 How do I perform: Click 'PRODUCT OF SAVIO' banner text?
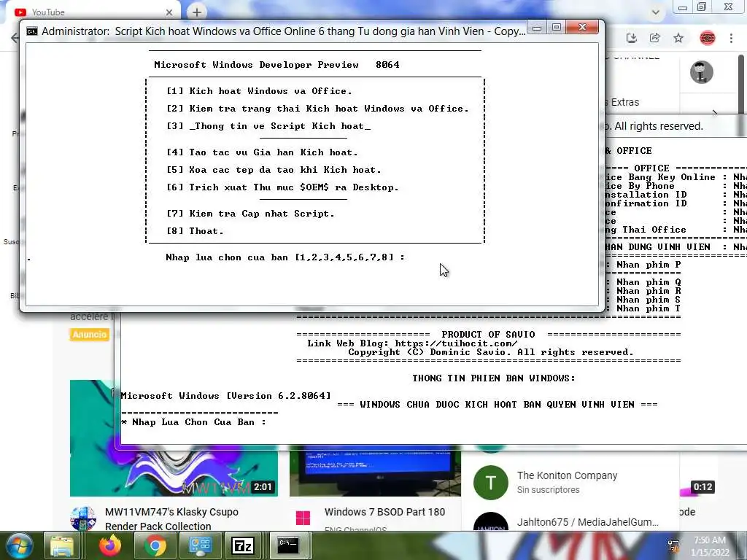click(x=488, y=334)
